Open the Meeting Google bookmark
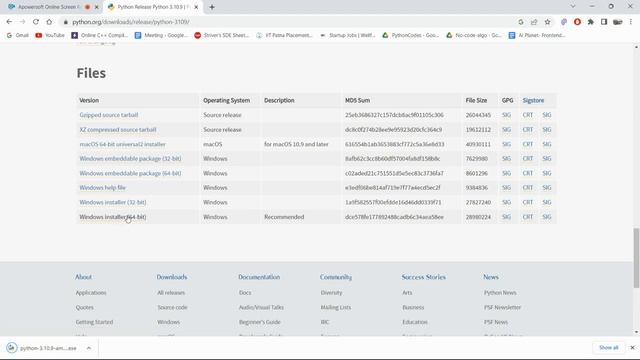 tap(161, 36)
